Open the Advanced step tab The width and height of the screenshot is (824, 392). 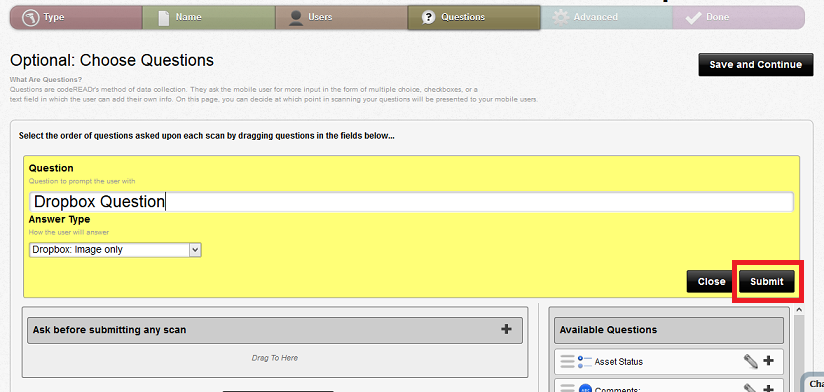pos(606,17)
